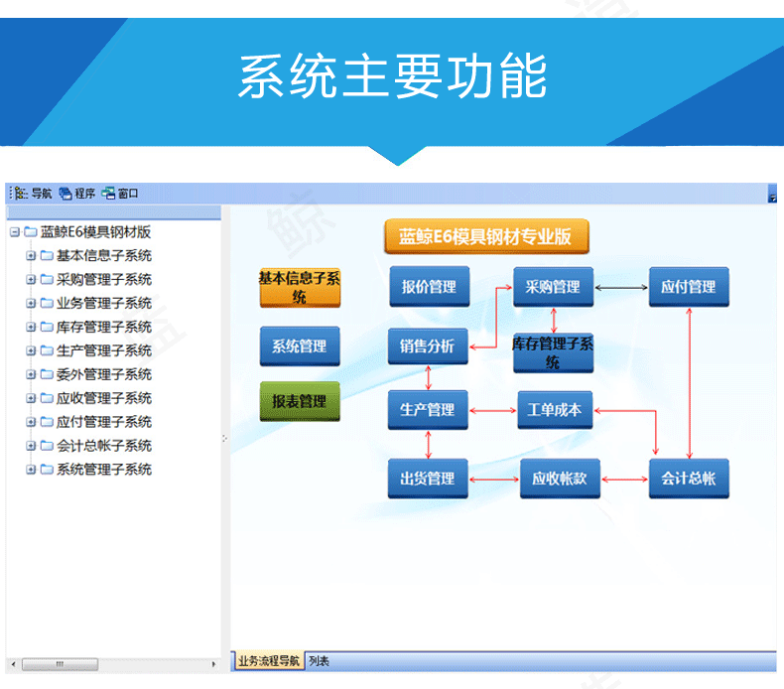Open the 出货管理 flow button
The height and width of the screenshot is (689, 784).
pos(428,479)
